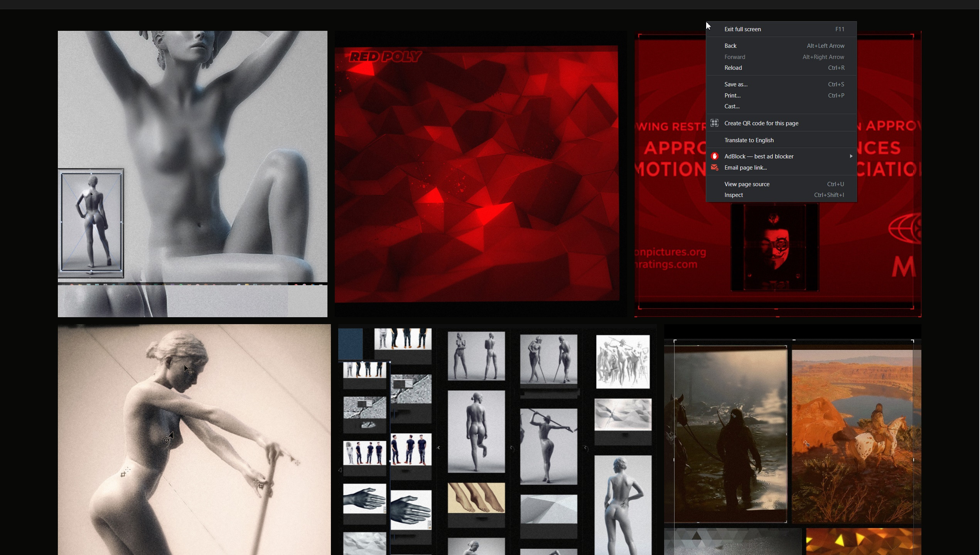Select Back from the context menu

pyautogui.click(x=781, y=46)
